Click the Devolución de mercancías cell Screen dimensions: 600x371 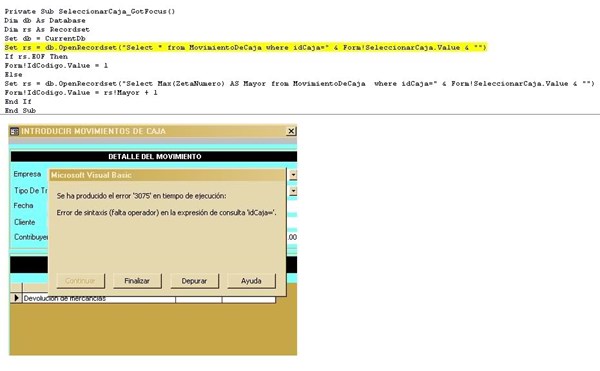click(x=99, y=299)
